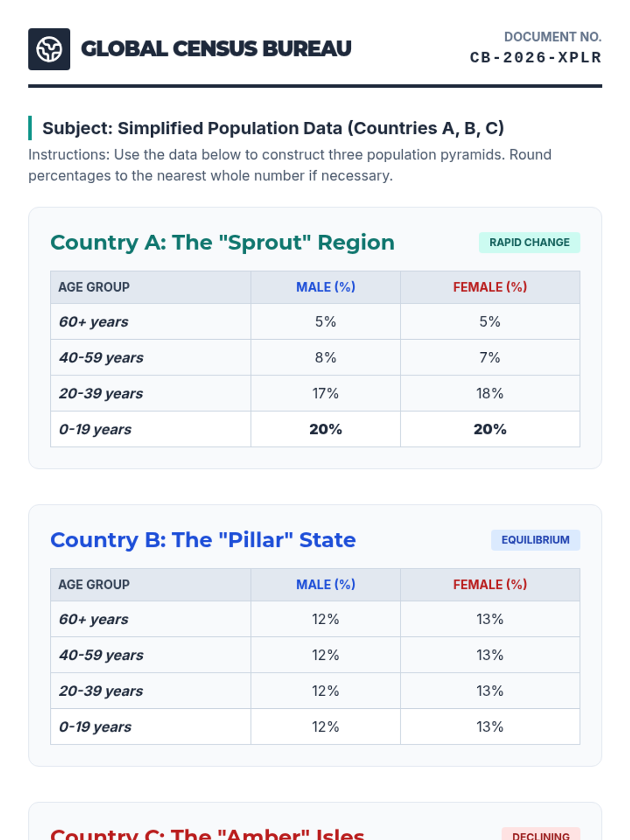Click the Country A Sprout Region heading
Viewport: 630px width, 840px height.
coord(222,243)
